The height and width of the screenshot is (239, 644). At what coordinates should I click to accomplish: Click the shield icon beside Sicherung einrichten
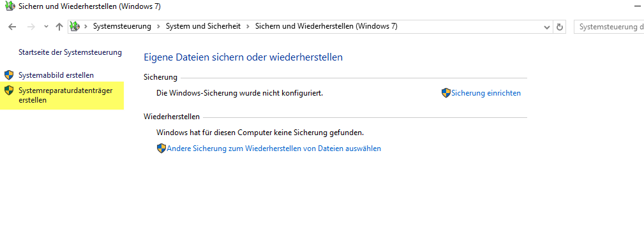click(446, 93)
